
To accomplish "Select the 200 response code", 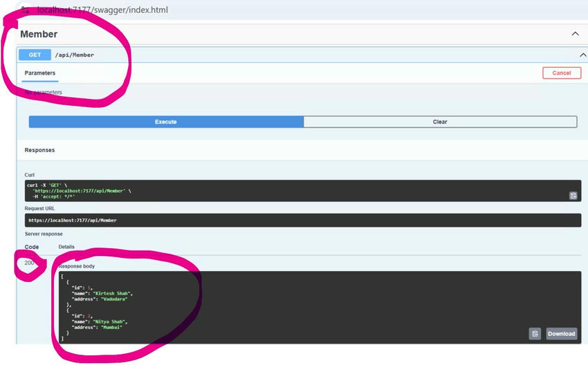I will (29, 263).
